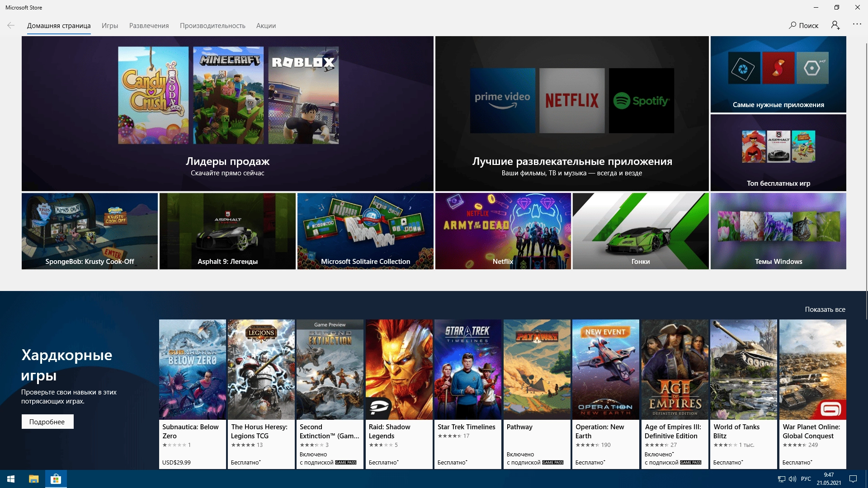The image size is (868, 488).
Task: Go back with the back arrow
Action: (11, 25)
